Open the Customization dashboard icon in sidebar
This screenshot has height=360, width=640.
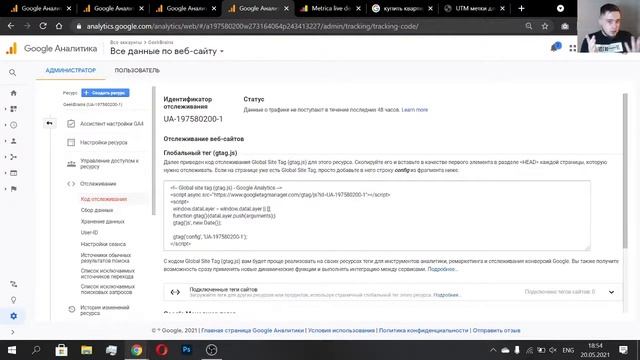[x=13, y=109]
